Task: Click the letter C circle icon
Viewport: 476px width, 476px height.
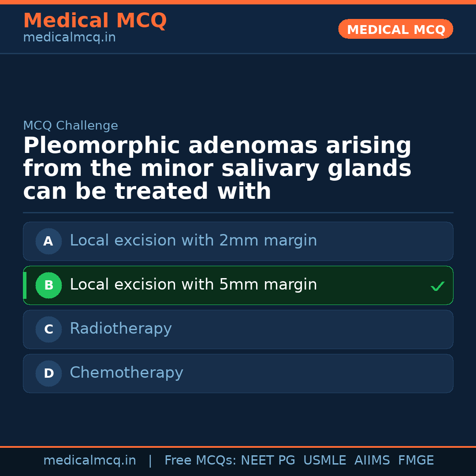Action: [x=48, y=329]
